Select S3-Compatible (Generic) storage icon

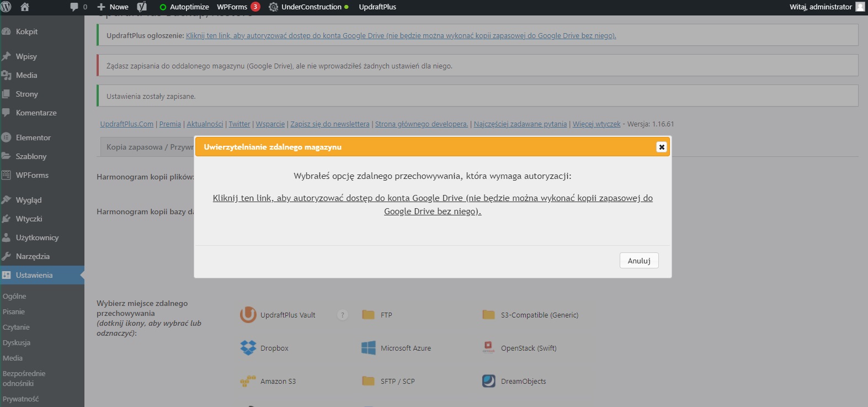tap(488, 315)
